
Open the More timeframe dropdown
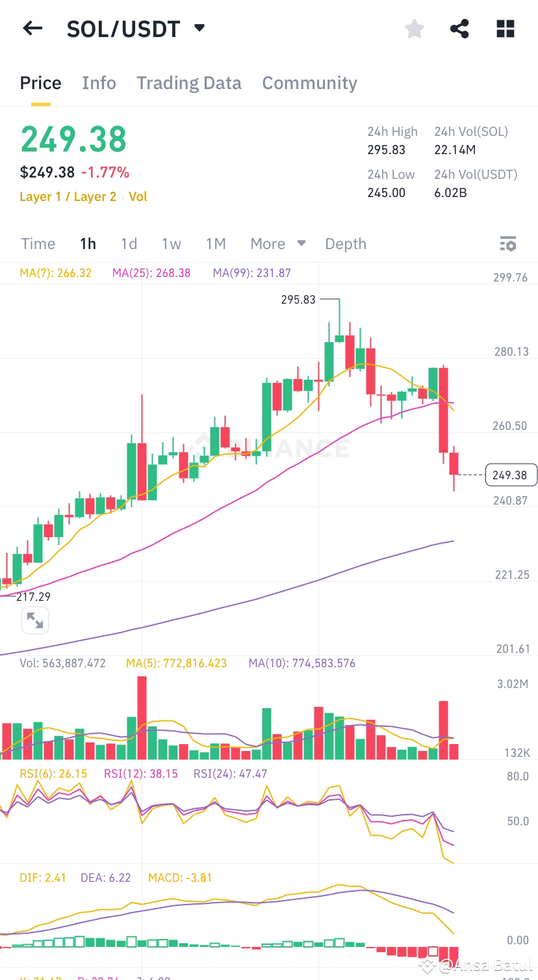278,244
